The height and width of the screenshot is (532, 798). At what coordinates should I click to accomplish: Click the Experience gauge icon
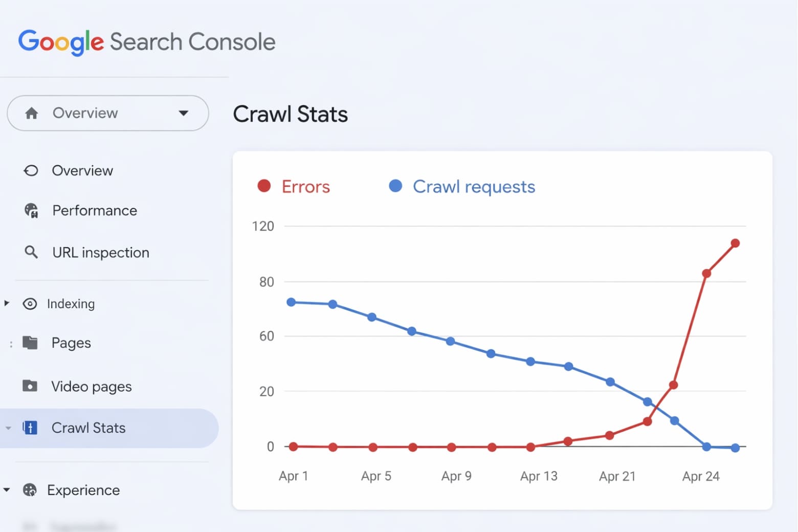pyautogui.click(x=31, y=490)
